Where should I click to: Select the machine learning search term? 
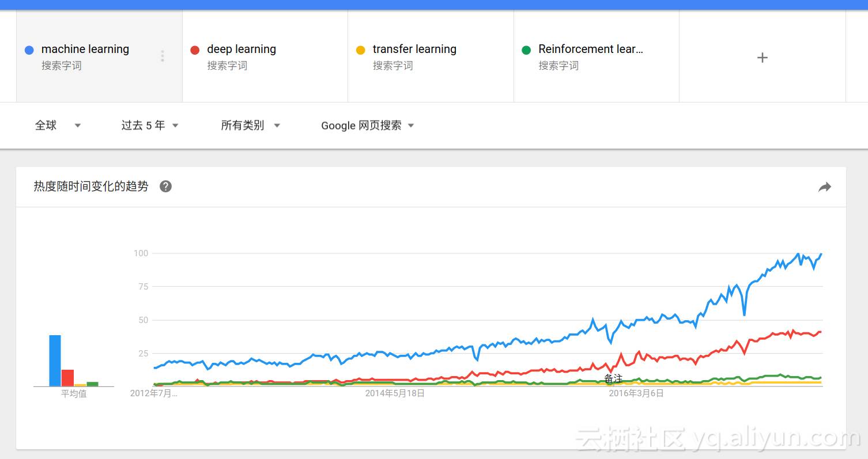tap(85, 50)
